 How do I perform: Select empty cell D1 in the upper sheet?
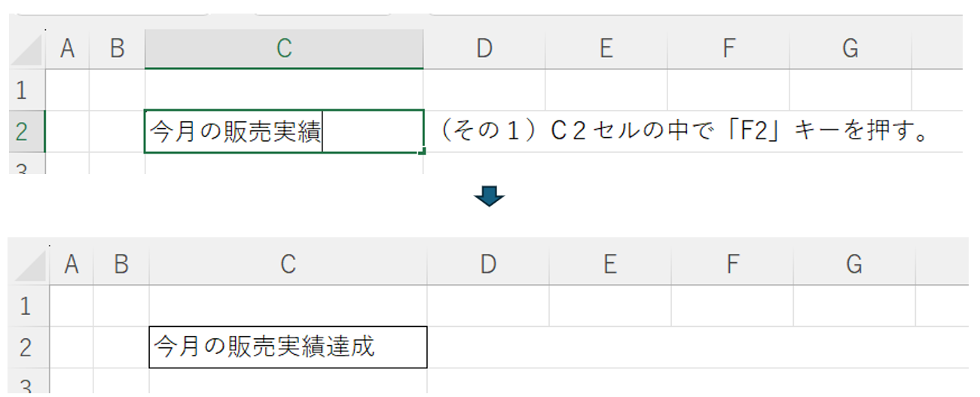[x=484, y=90]
